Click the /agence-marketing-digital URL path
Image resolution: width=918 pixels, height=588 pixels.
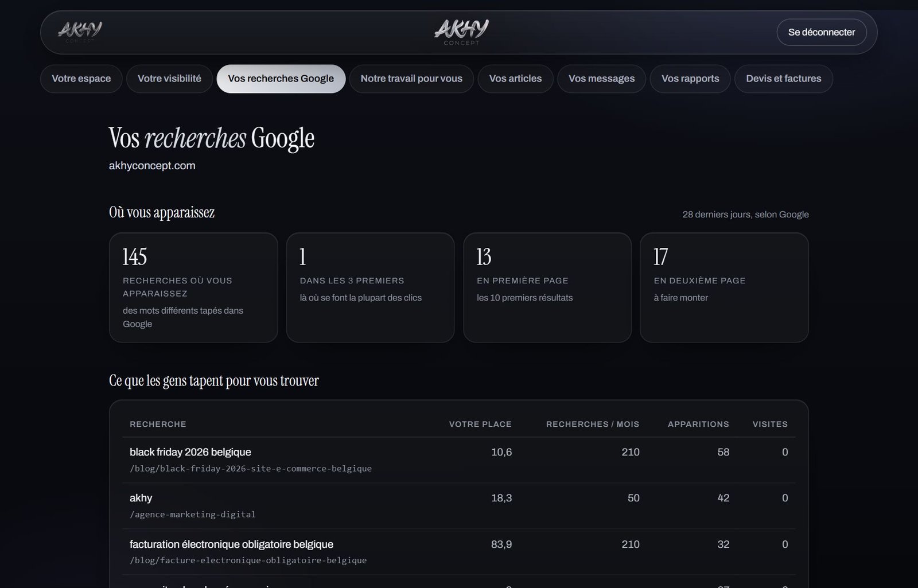click(193, 515)
